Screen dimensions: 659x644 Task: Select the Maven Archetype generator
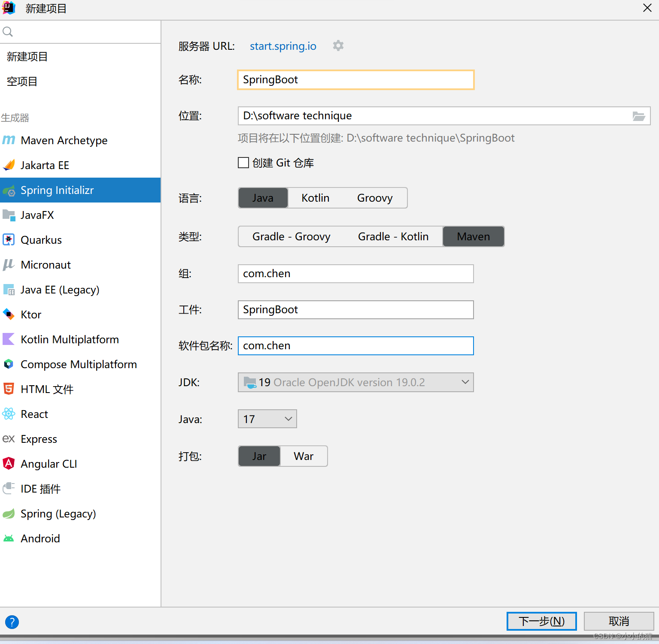click(x=64, y=140)
